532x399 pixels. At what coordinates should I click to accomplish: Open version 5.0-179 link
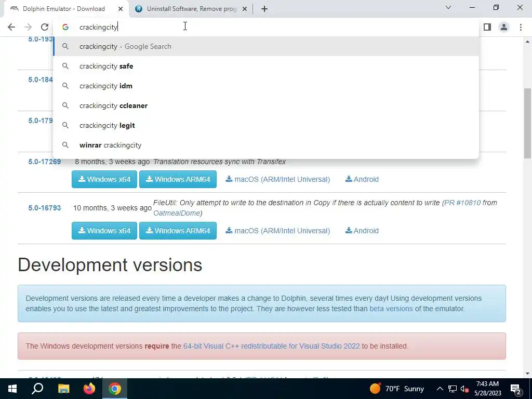click(41, 121)
